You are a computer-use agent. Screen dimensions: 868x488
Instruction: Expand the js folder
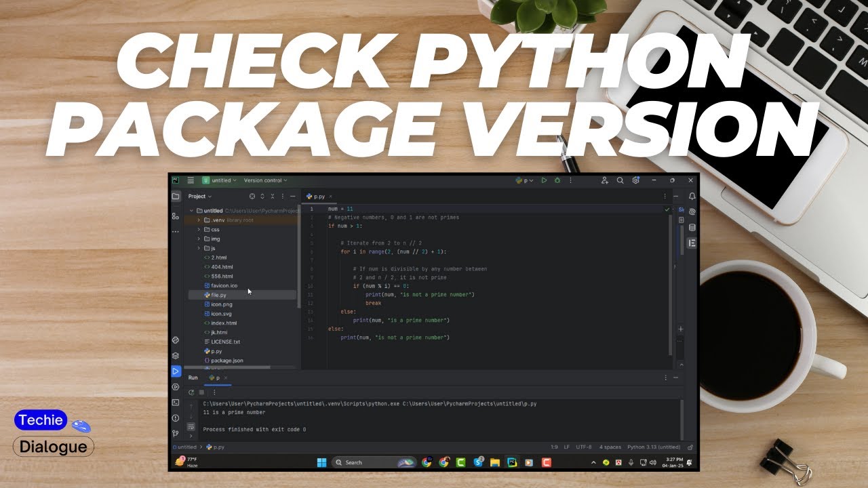199,248
